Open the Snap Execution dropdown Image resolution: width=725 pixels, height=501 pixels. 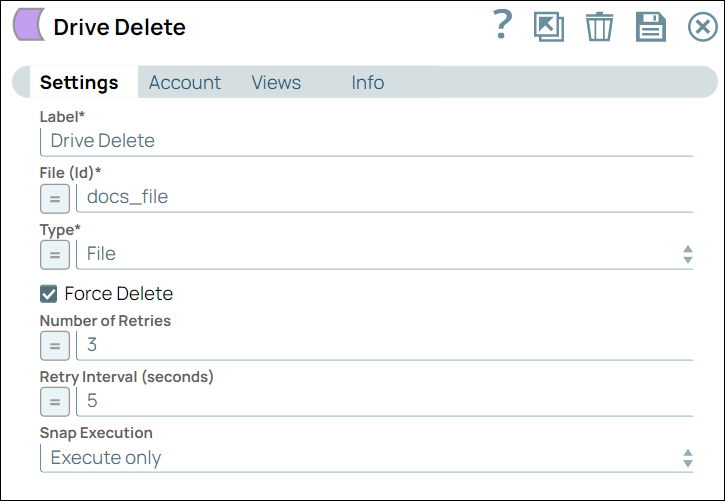pyautogui.click(x=366, y=458)
